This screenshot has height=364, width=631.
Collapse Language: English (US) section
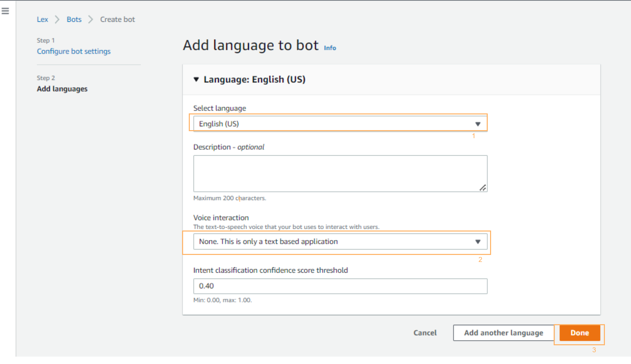[x=196, y=80]
